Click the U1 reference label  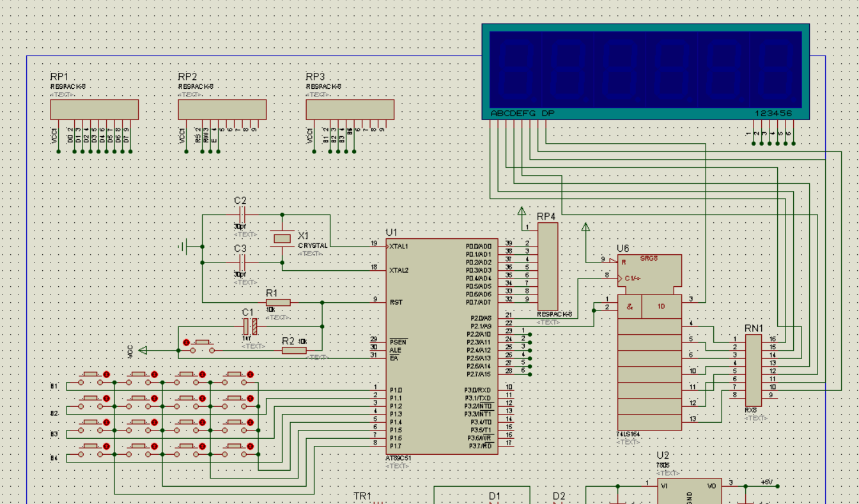pos(391,232)
